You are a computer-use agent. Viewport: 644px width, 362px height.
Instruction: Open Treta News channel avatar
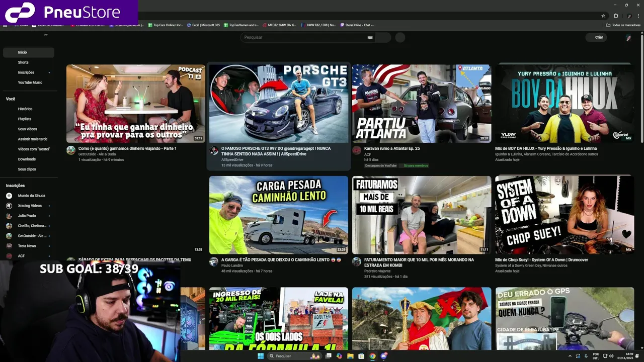click(x=9, y=246)
